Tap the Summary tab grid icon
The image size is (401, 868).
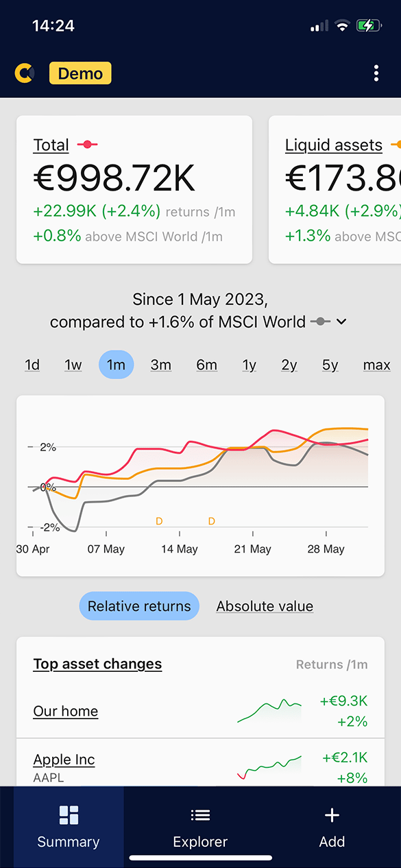click(x=69, y=815)
